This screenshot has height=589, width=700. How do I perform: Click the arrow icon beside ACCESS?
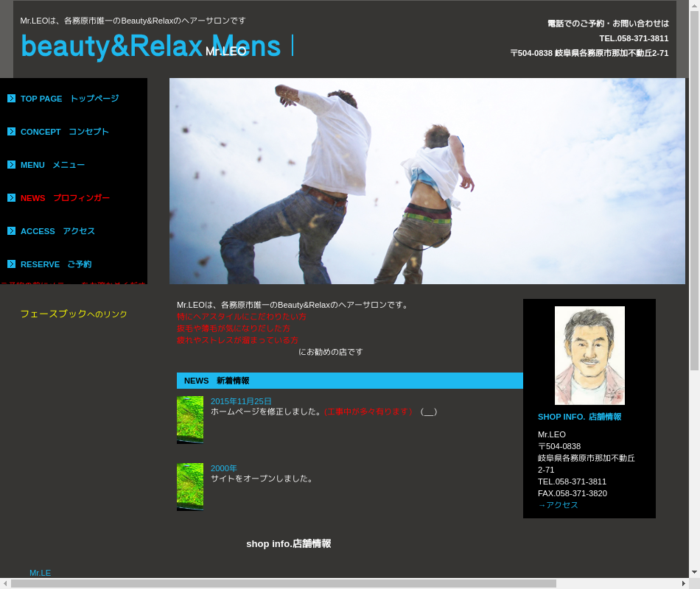point(11,231)
